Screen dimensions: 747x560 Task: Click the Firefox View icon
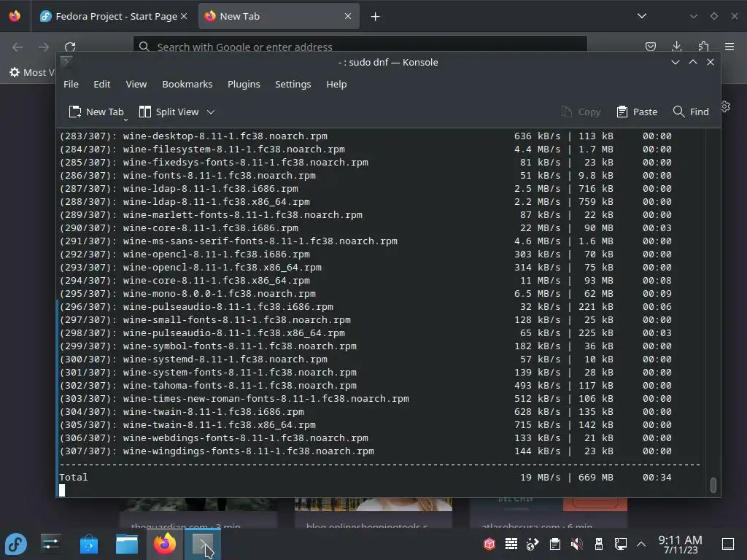coord(15,16)
